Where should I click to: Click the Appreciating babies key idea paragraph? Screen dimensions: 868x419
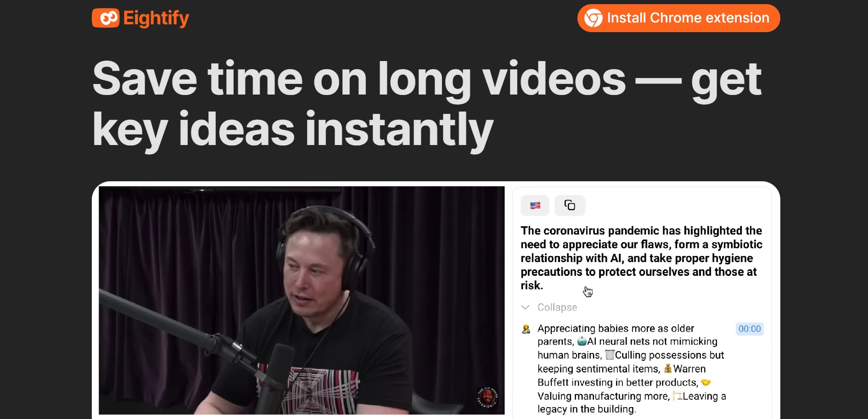(632, 369)
